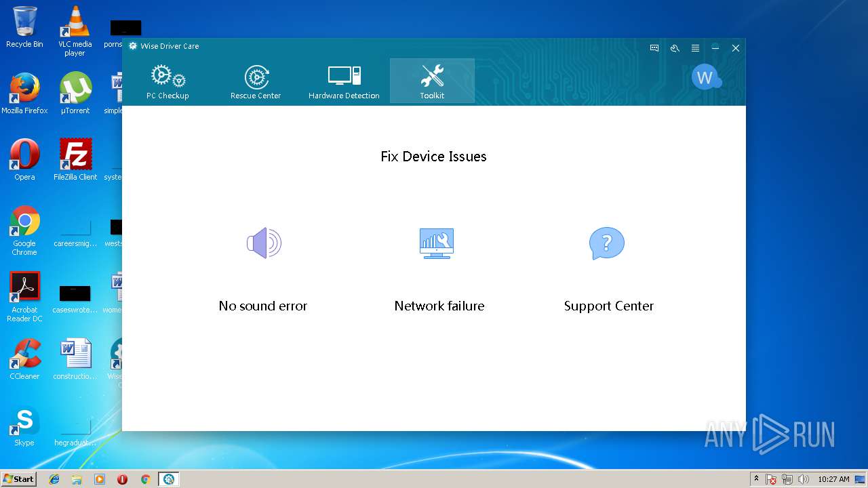Open Opera from the taskbar
This screenshot has height=488, width=868.
[x=123, y=479]
